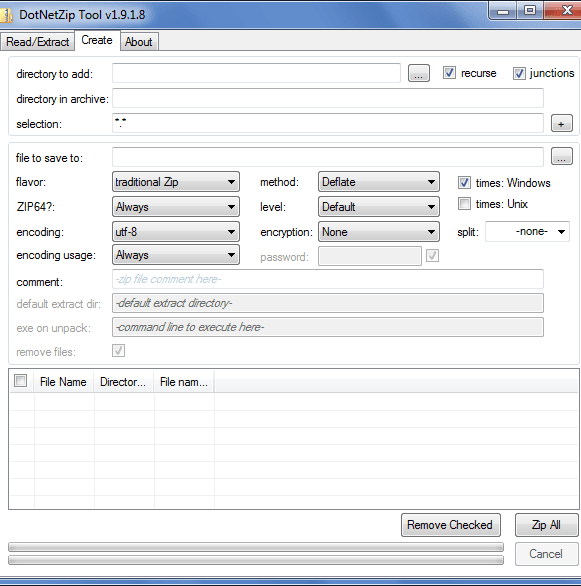Toggle the recurse checkbox

pyautogui.click(x=449, y=73)
